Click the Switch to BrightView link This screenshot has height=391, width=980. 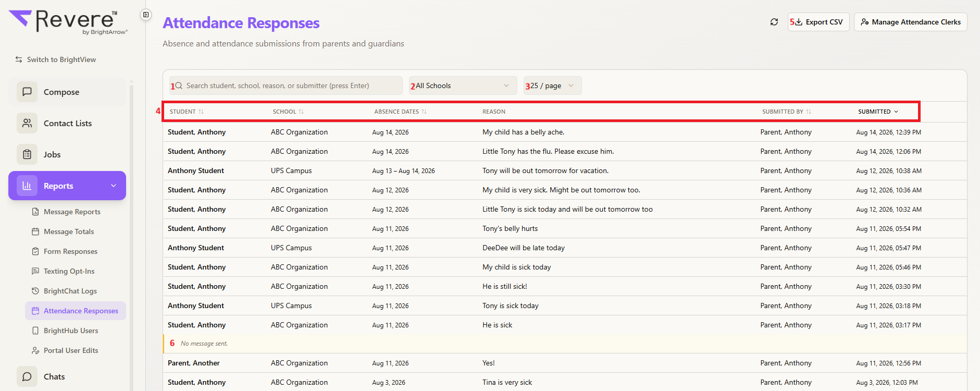click(56, 59)
